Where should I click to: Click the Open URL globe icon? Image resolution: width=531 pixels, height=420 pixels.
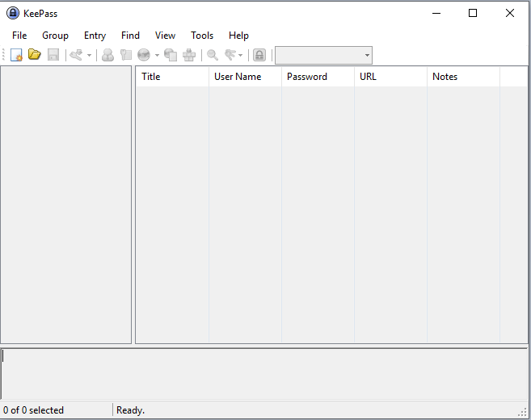click(x=144, y=55)
